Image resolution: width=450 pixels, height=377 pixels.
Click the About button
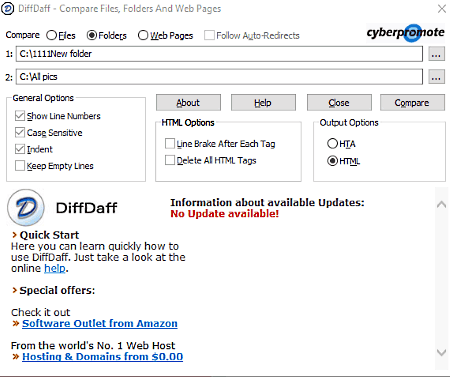[188, 103]
